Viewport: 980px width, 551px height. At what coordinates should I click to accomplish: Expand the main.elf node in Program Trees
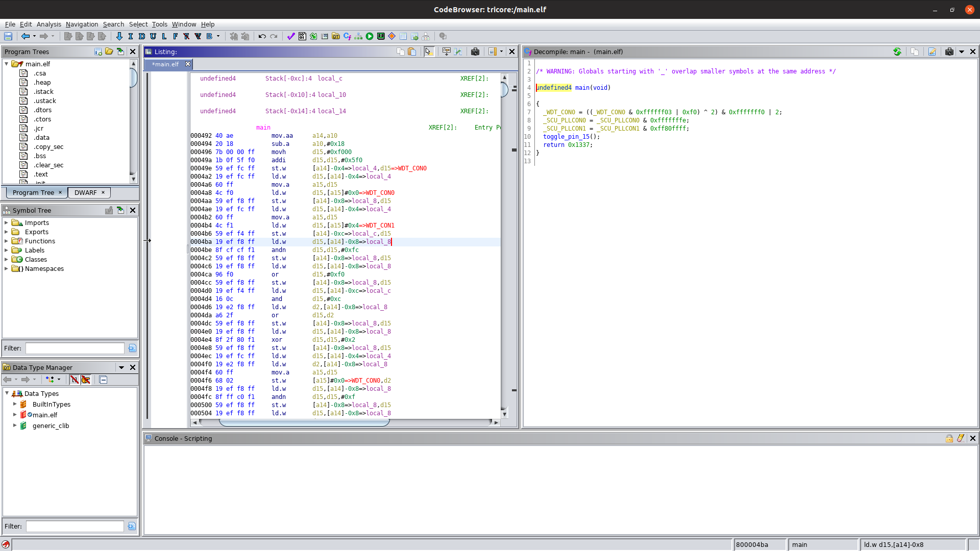click(7, 64)
